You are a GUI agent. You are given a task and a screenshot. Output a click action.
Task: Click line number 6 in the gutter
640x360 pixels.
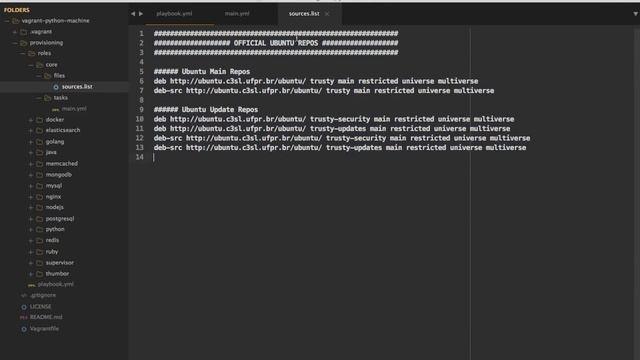(x=141, y=81)
